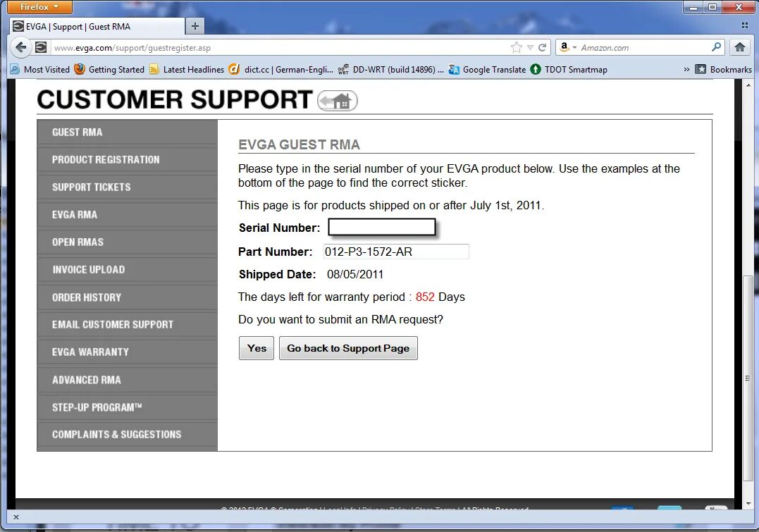Open Guest RMA in the sidebar

point(128,132)
